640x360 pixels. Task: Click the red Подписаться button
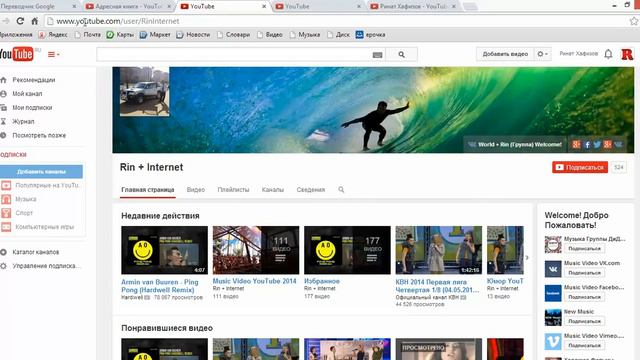[580, 167]
